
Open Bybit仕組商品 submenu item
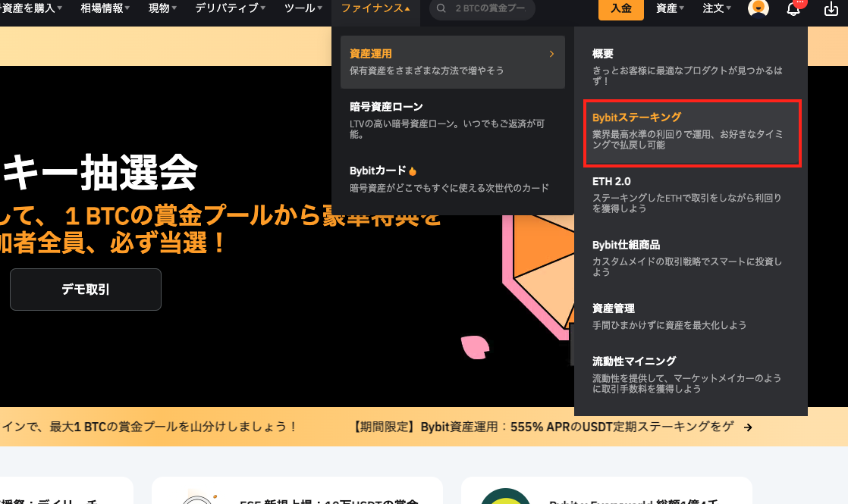(x=691, y=258)
